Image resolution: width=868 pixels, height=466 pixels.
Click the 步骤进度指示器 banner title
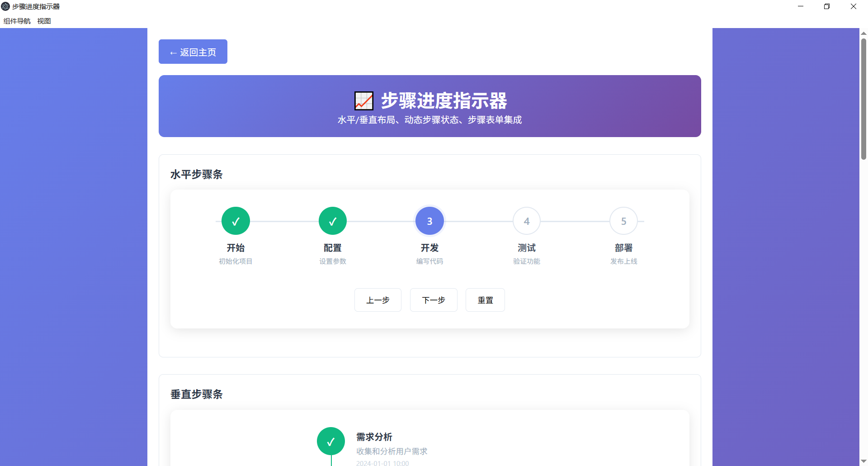click(444, 100)
